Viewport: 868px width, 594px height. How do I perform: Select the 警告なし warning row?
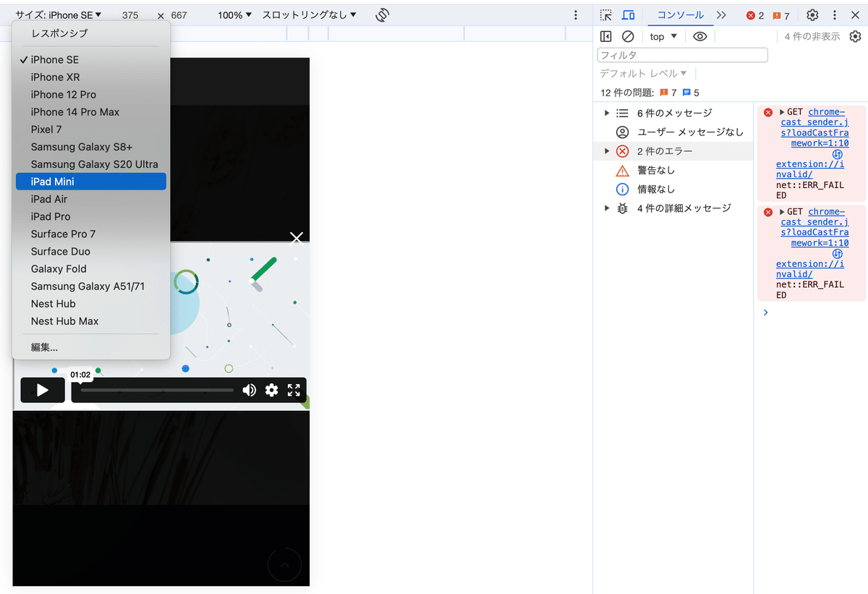point(673,170)
